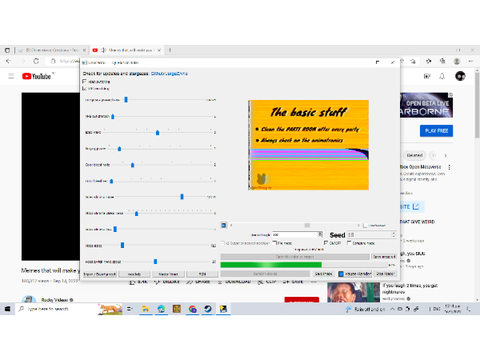
Task: Adjust the Video chroma loss slider
Action: click(x=115, y=229)
